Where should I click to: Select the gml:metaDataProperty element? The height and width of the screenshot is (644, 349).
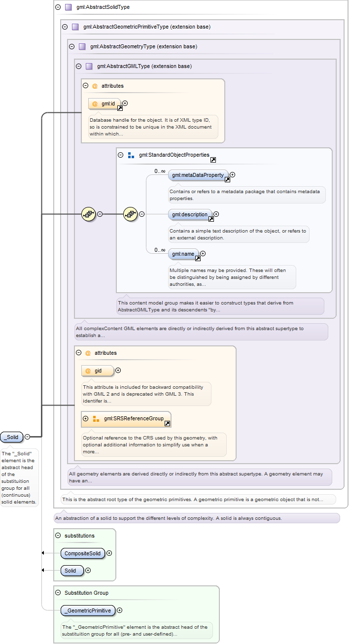pyautogui.click(x=198, y=174)
